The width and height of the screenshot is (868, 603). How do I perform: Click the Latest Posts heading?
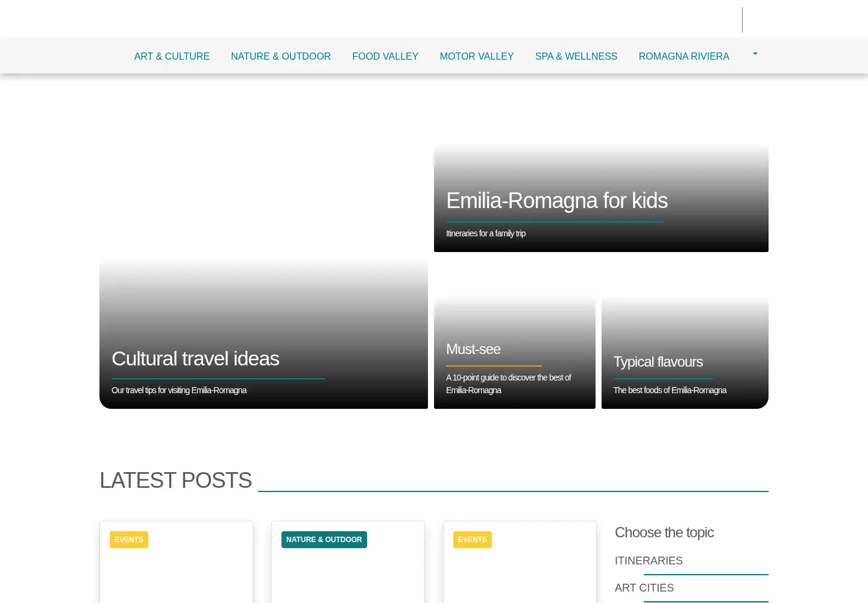(x=175, y=481)
